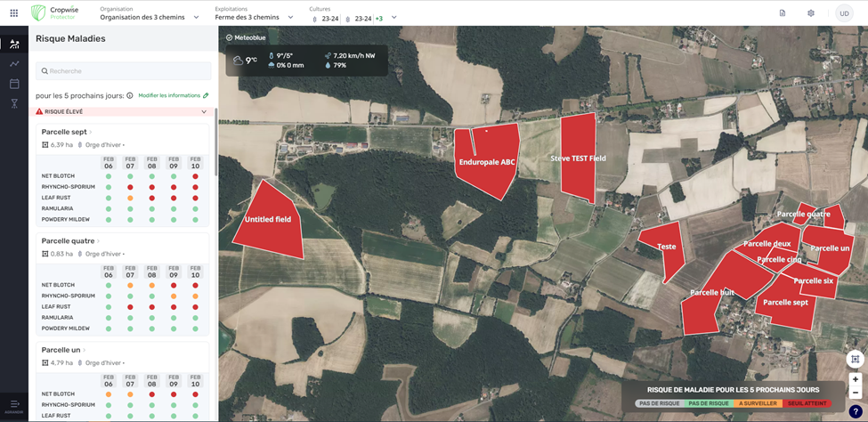Zoom in on the map
This screenshot has height=422, width=868.
[855, 379]
